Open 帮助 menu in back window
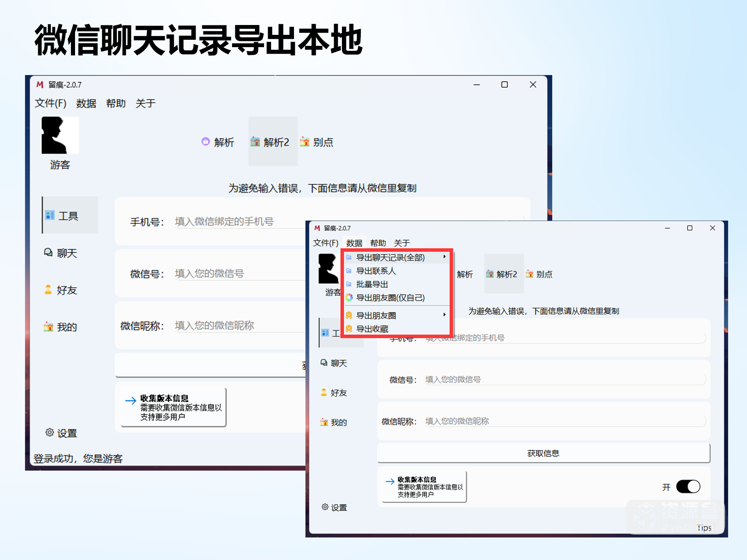 116,103
